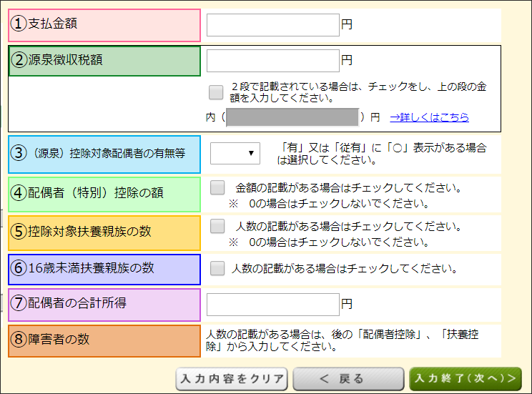Image resolution: width=532 pixels, height=394 pixels.
Task: Click the orange ⑧障害者の数 label
Action: 104,340
